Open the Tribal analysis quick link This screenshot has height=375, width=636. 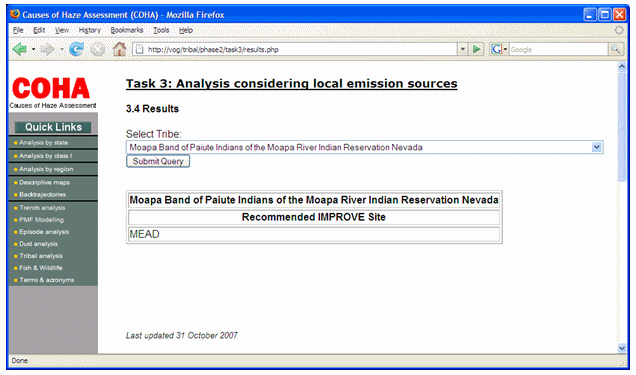[x=41, y=256]
